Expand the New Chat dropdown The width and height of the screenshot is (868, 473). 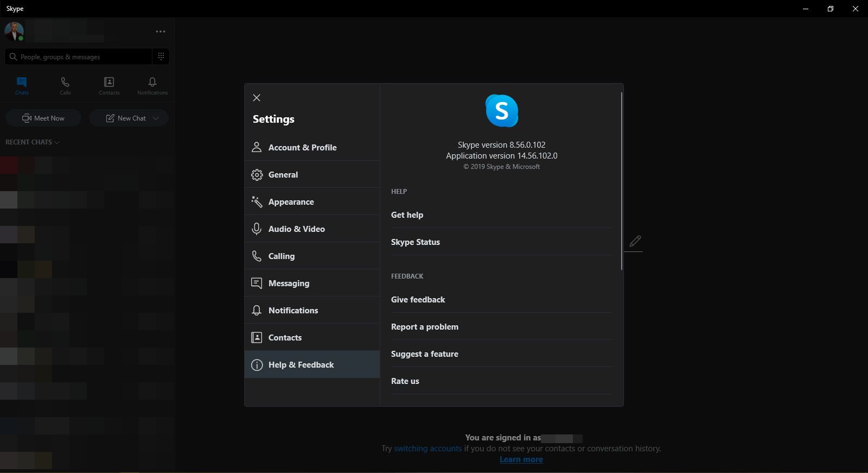click(x=156, y=118)
